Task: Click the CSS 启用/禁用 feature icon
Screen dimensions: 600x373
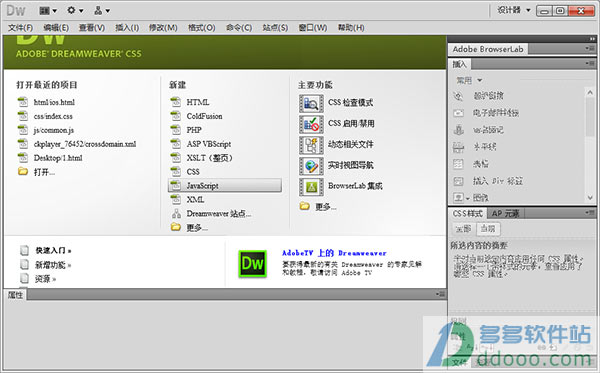Action: [x=311, y=124]
